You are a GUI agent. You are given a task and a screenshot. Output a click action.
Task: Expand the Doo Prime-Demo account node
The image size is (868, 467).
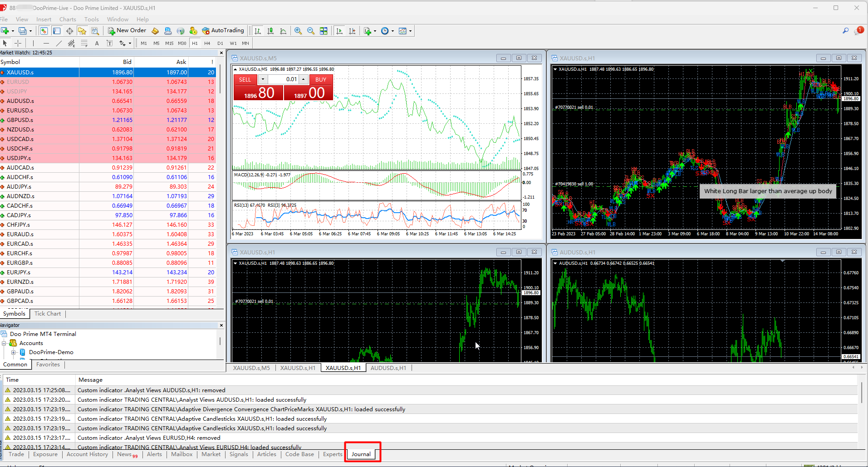click(14, 352)
